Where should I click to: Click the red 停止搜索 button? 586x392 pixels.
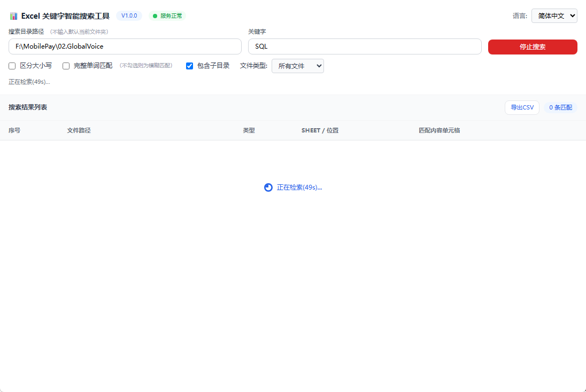[533, 47]
